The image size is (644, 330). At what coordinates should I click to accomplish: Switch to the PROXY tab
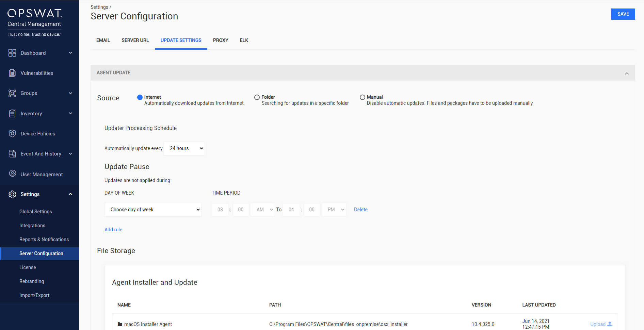(221, 40)
